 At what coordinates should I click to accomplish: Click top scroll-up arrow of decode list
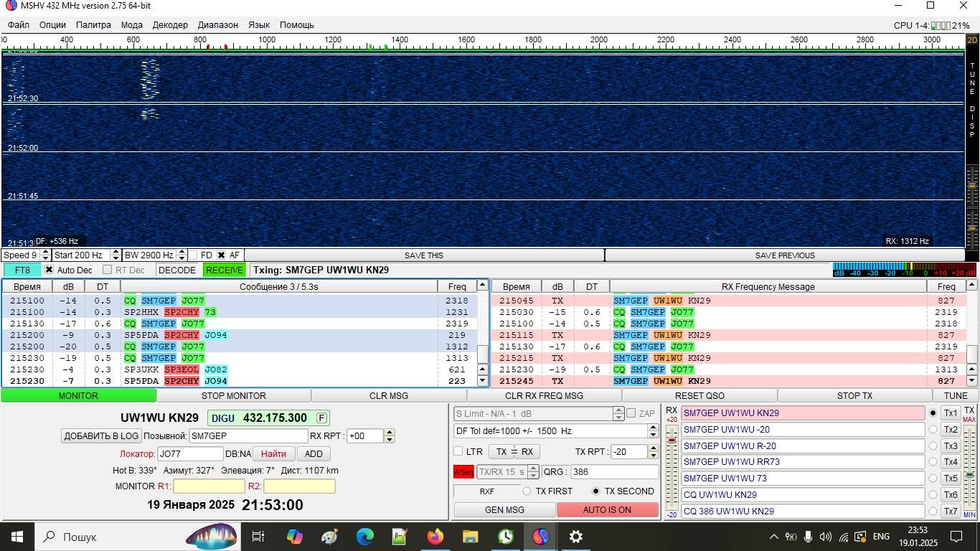pos(483,286)
